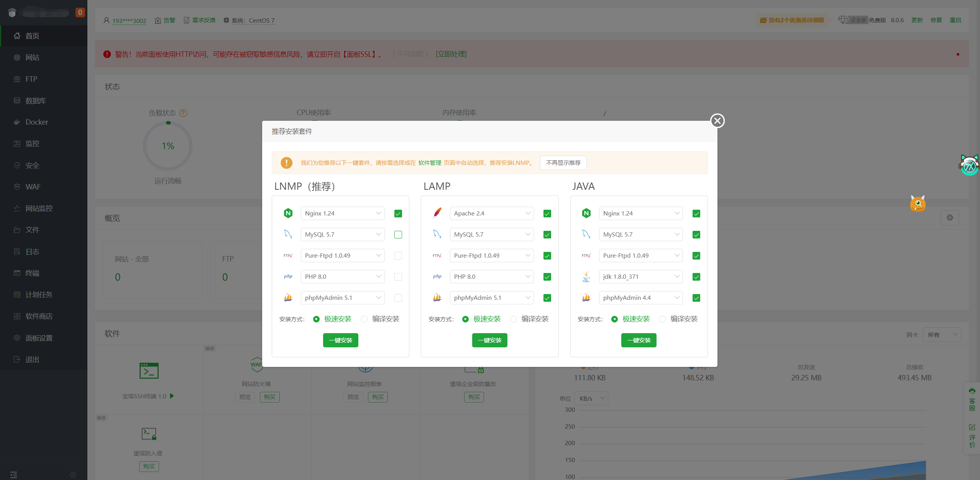The height and width of the screenshot is (480, 980).
Task: Open the jdk 1.8.0_371 version dropdown
Action: [x=640, y=277]
